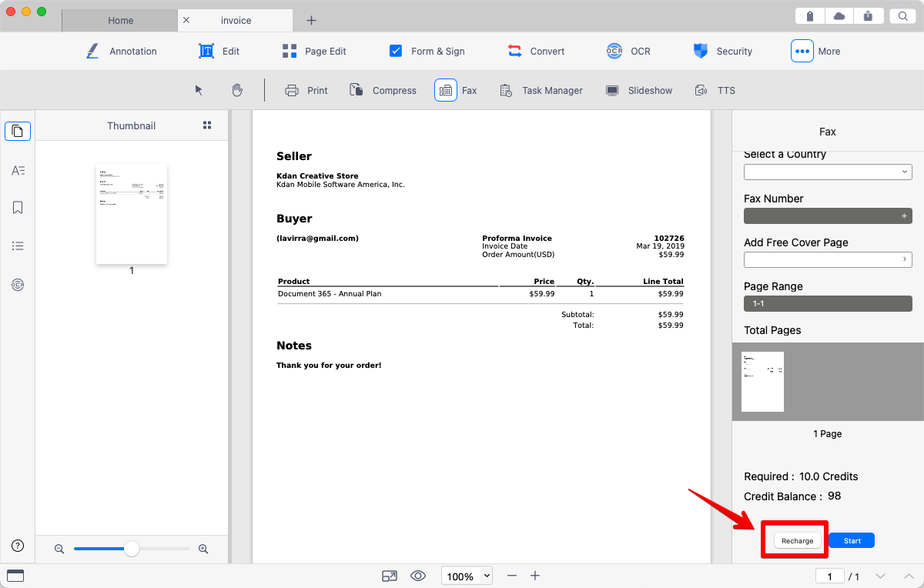Open Page Edit tools
This screenshot has height=588, width=924.
coord(314,52)
